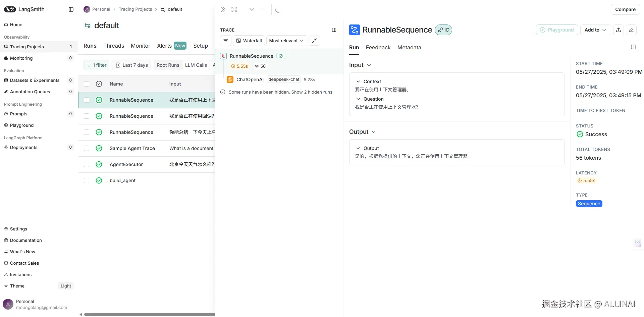Open the Add to dropdown

tap(595, 30)
